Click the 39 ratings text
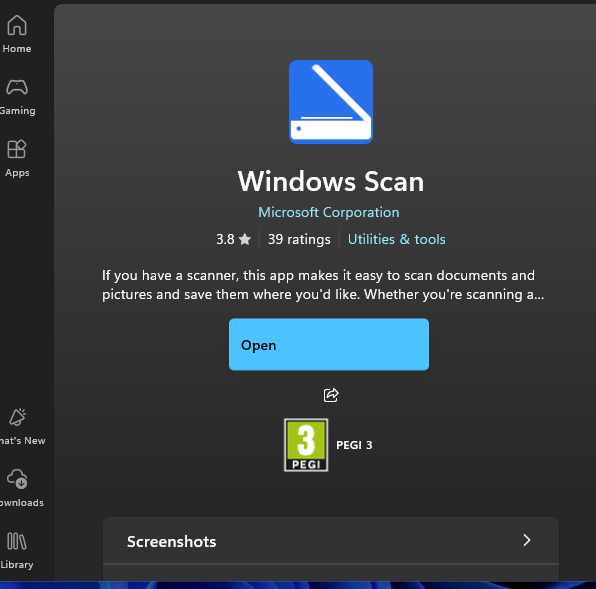The width and height of the screenshot is (596, 589). click(x=299, y=239)
